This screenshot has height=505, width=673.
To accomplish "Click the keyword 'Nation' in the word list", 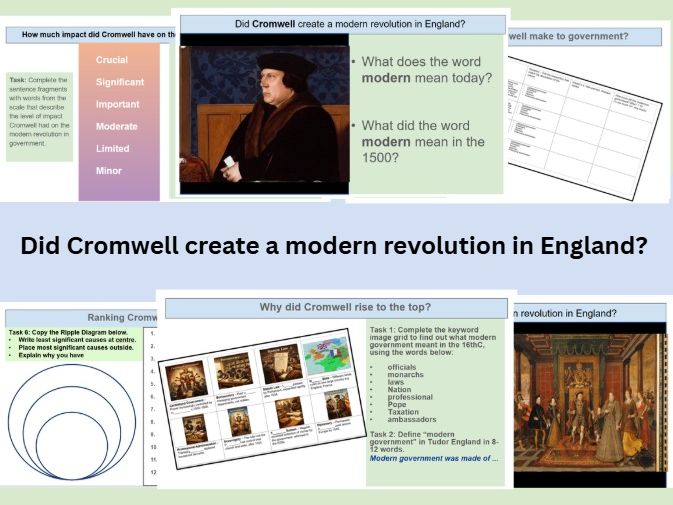I will (x=399, y=390).
